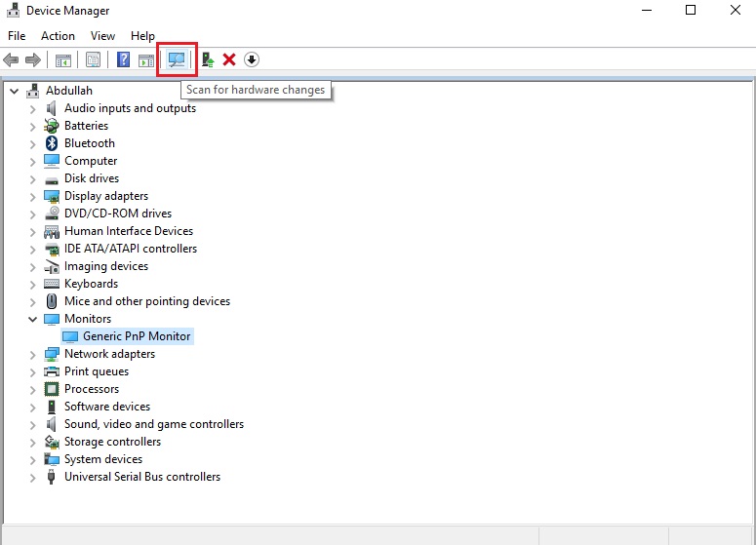756x545 pixels.
Task: Toggle the console tree pane icon
Action: (63, 60)
